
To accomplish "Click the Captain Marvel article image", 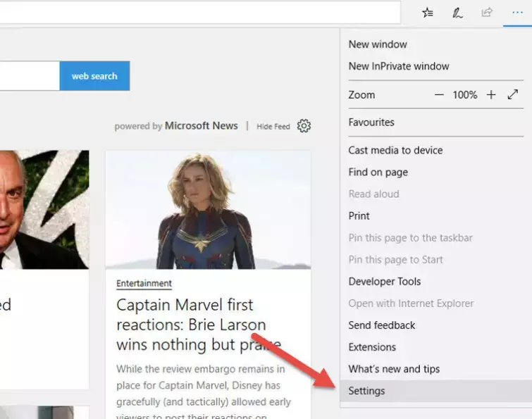I will point(208,210).
